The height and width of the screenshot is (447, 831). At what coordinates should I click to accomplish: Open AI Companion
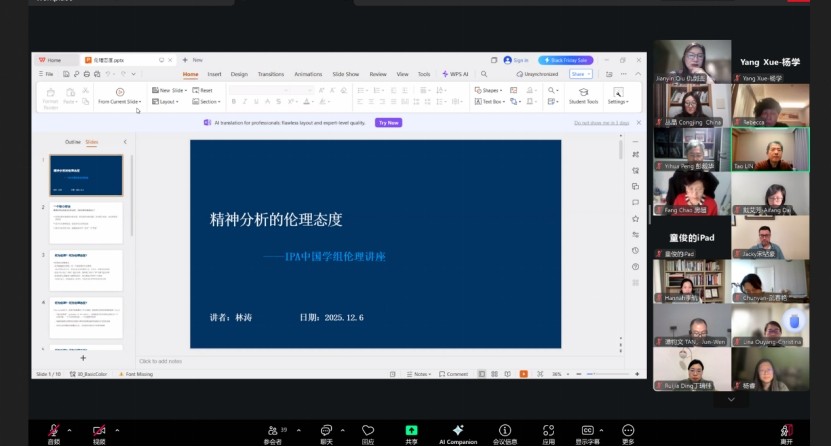pyautogui.click(x=457, y=430)
